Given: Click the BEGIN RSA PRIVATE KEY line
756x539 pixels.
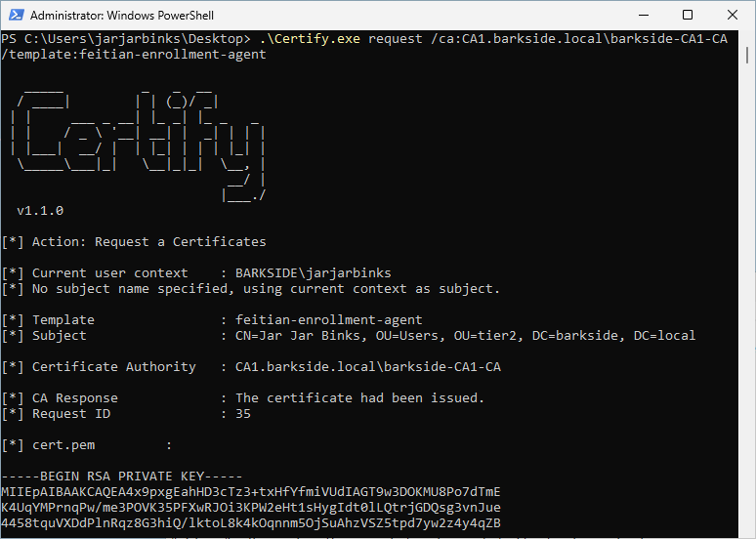Looking at the screenshot, I should (x=120, y=476).
